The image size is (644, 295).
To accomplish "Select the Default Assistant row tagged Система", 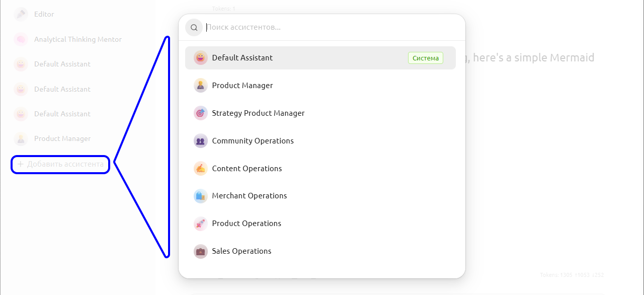I will pyautogui.click(x=302, y=58).
